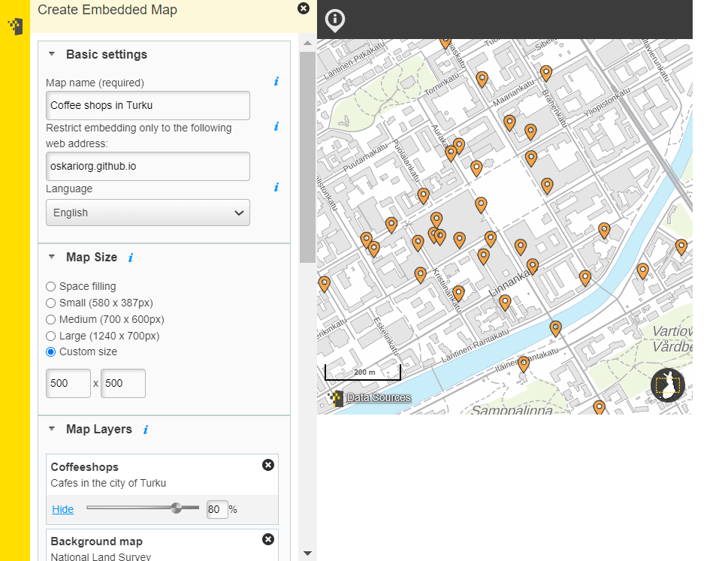Image resolution: width=728 pixels, height=561 pixels.
Task: Collapse the Map Layers section
Action: coord(52,430)
